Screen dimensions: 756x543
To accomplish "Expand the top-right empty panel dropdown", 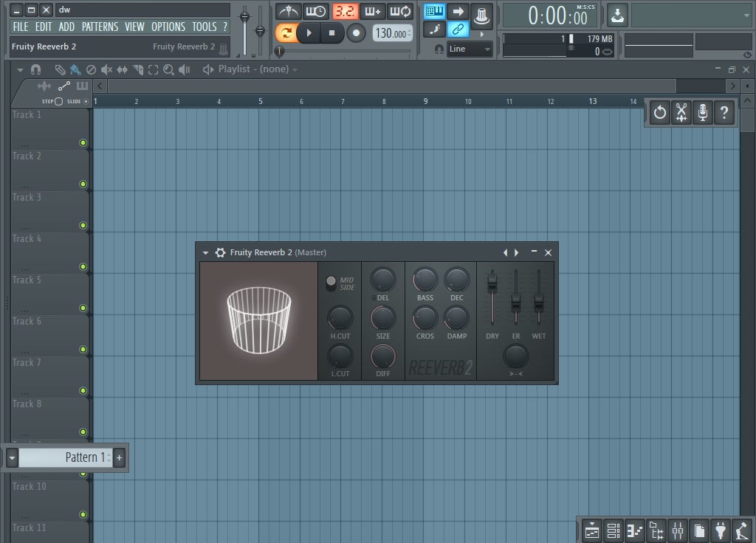I will pos(746,15).
